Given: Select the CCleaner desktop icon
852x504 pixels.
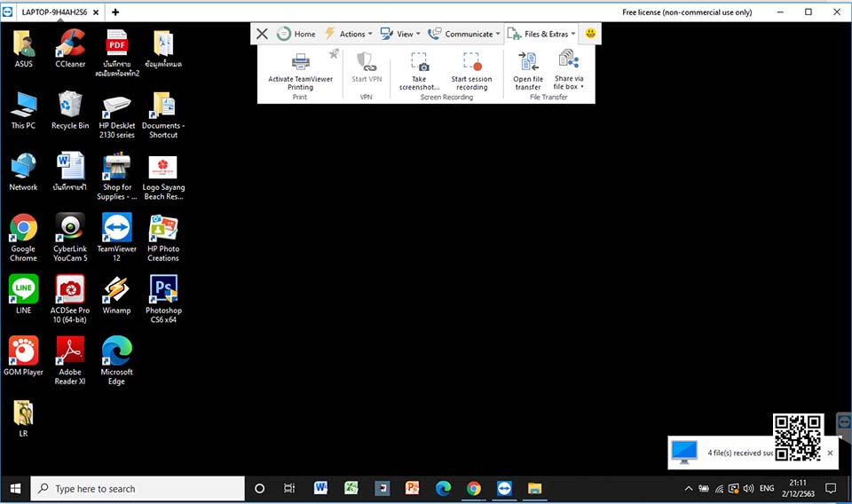Looking at the screenshot, I should (x=70, y=48).
